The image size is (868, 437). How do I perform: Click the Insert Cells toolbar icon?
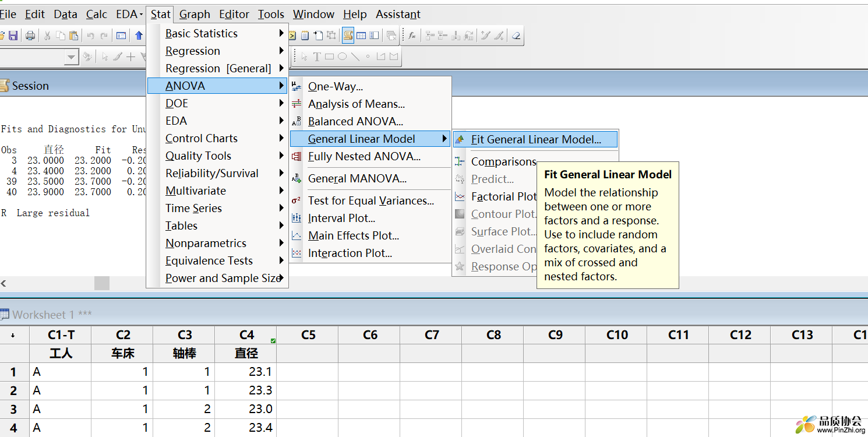point(430,36)
